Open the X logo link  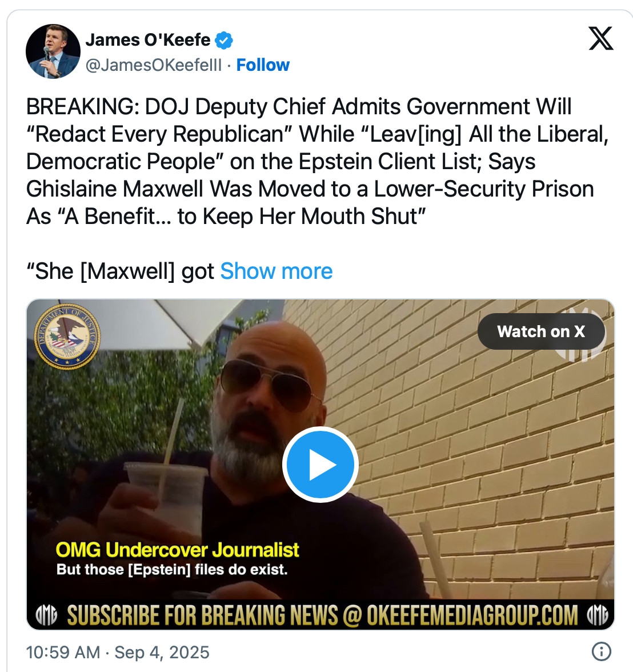point(601,38)
